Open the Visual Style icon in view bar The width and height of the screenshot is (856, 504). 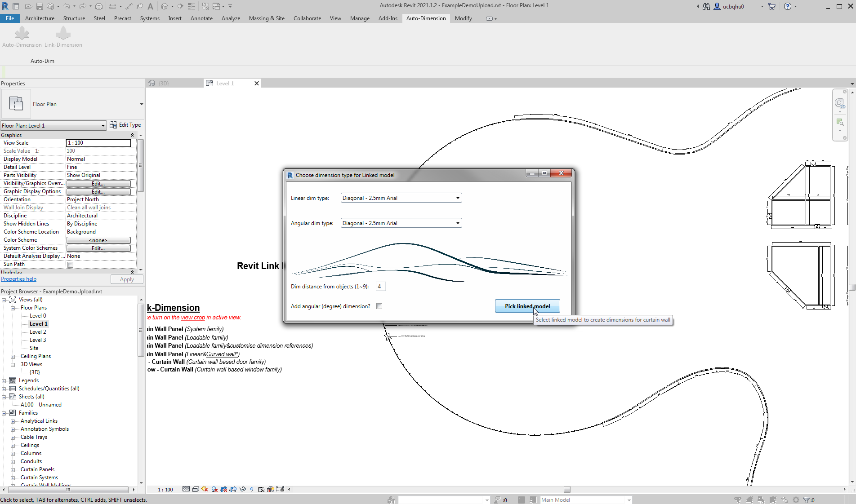(x=196, y=489)
